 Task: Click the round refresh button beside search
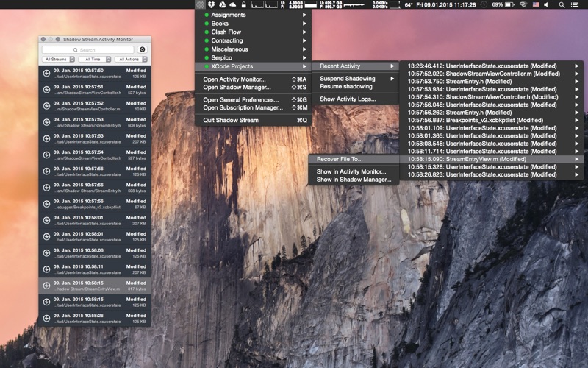coord(142,49)
